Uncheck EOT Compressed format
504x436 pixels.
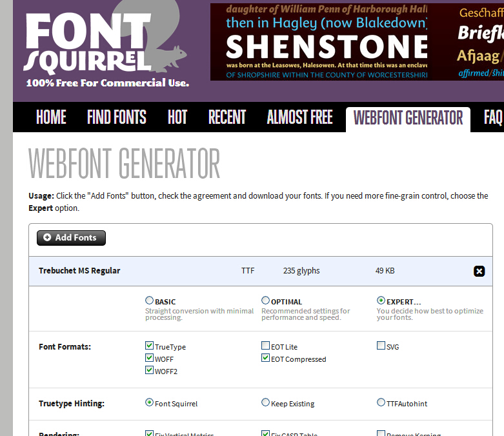[x=265, y=358]
